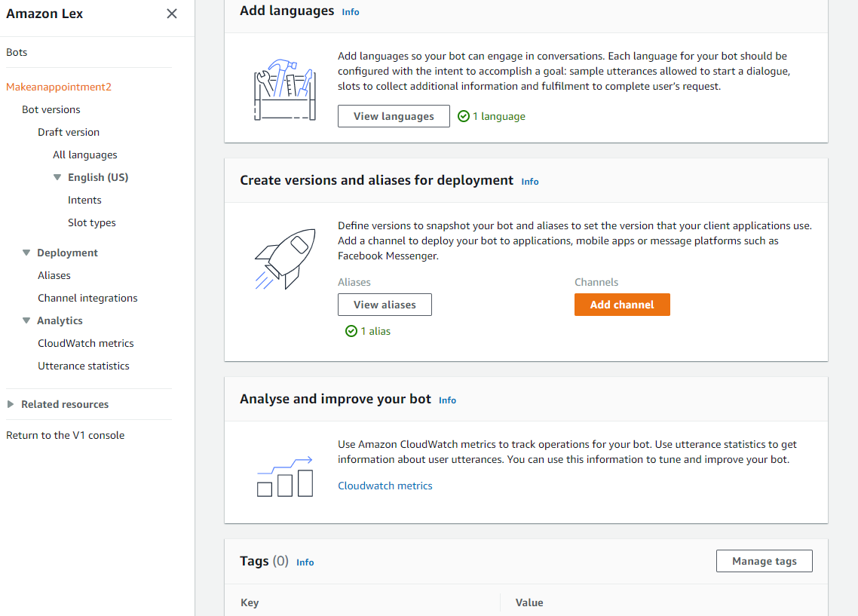858x616 pixels.
Task: Follow the Cloudwatch metrics link
Action: coord(385,486)
